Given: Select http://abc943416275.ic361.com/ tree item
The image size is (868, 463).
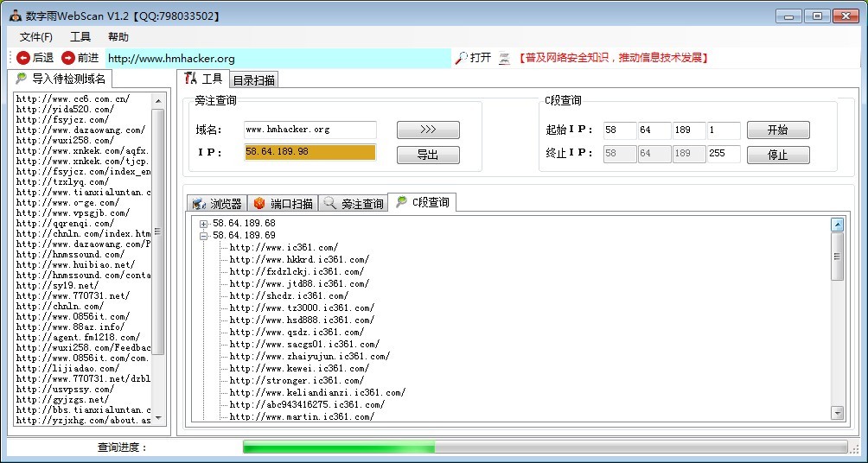Looking at the screenshot, I should (x=307, y=405).
